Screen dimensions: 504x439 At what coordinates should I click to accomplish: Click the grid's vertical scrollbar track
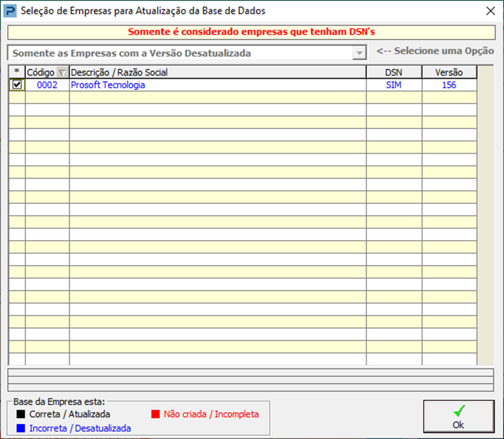[485, 216]
